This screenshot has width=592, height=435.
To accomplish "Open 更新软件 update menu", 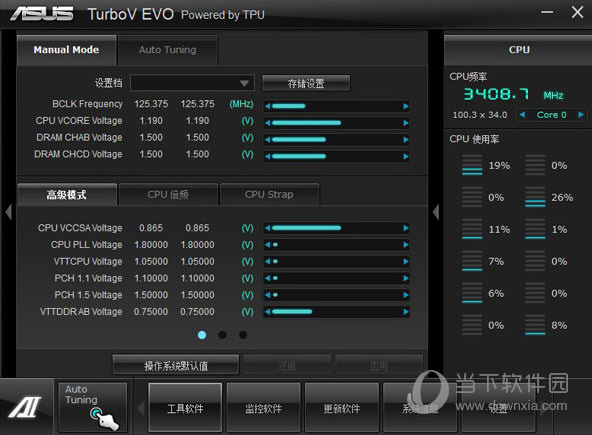I will pyautogui.click(x=342, y=408).
